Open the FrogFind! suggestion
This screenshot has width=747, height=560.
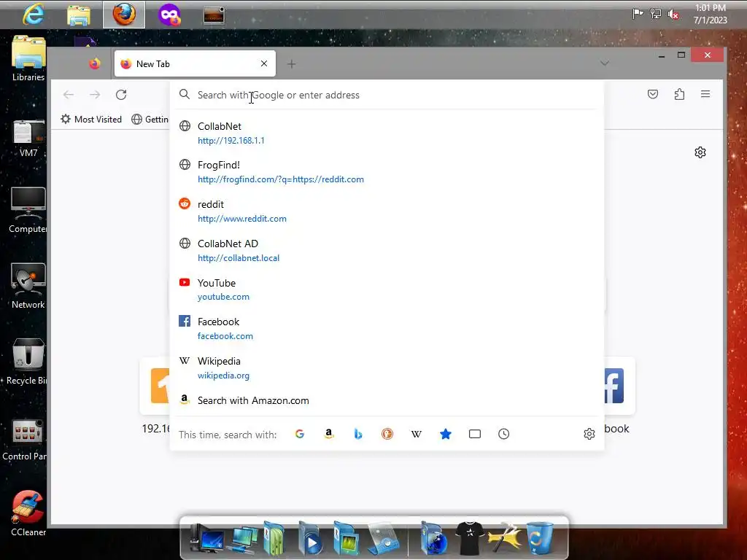point(387,172)
